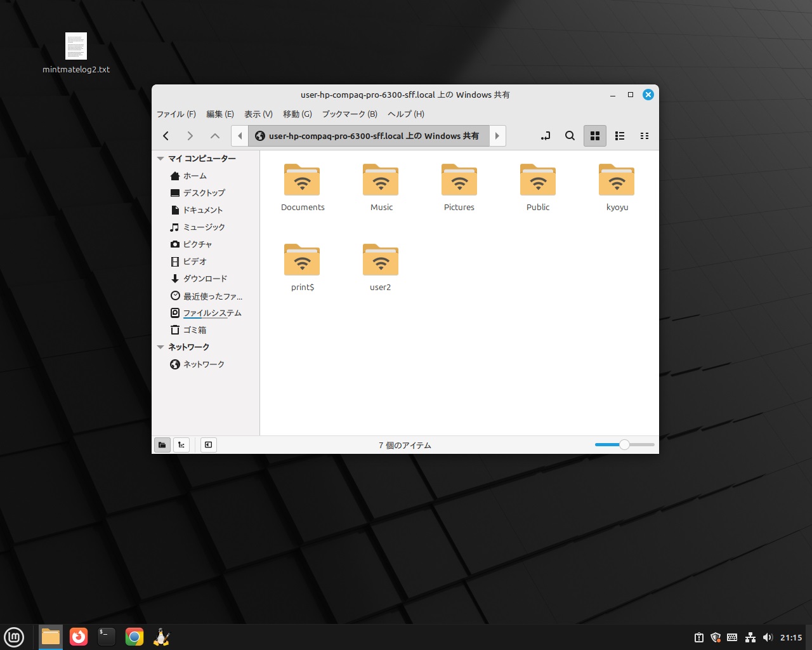Viewport: 812px width, 650px height.
Task: Toggle the location entry path button
Action: [546, 136]
